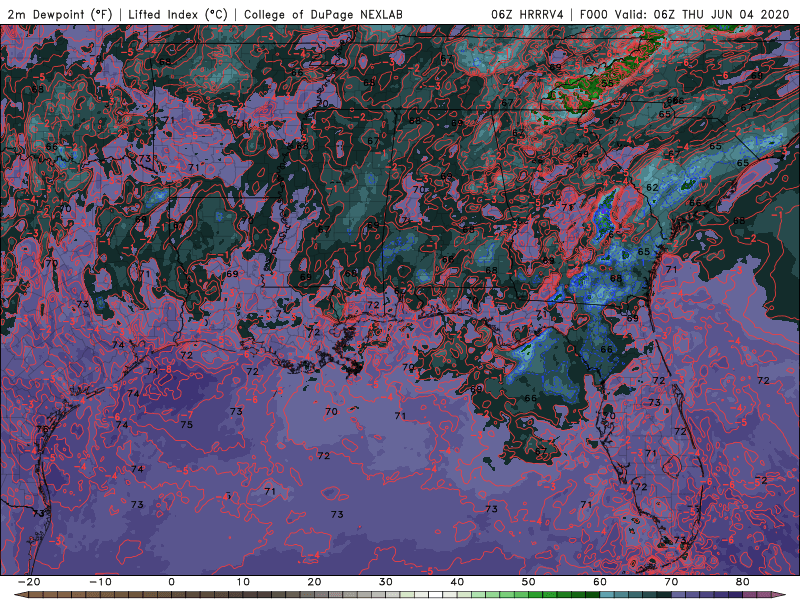Click the -10 label on the color scale
Viewport: 800px width, 600px height.
tap(100, 582)
